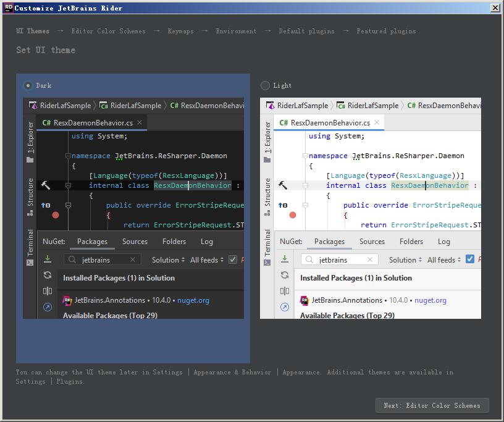
Task: Click the Rider logo in title bar
Action: click(x=9, y=7)
